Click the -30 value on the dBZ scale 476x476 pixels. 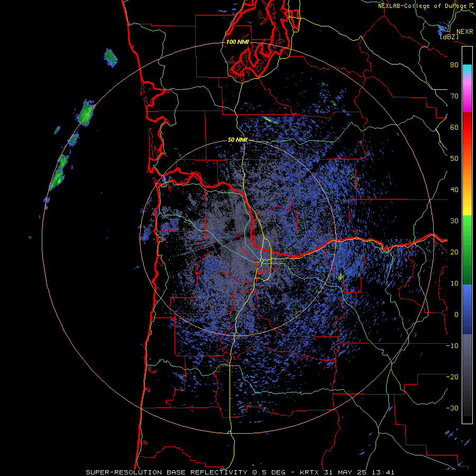(x=452, y=408)
